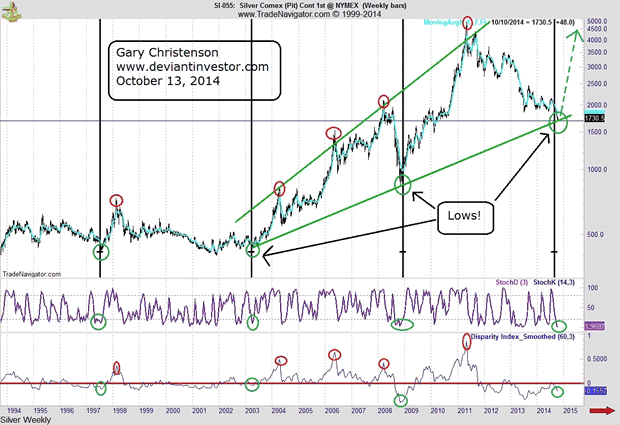Open the www.deviantinvestor.com link
Viewport: 620px width, 425px height.
click(192, 67)
